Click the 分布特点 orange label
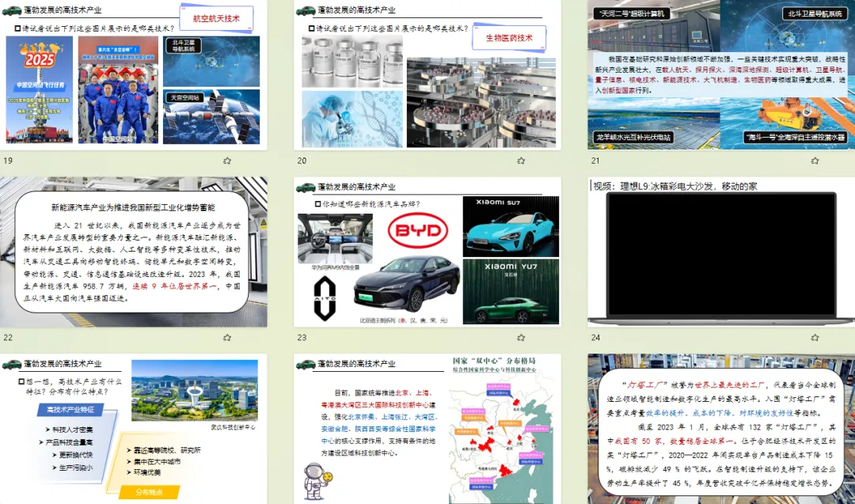The image size is (855, 504). click(149, 492)
